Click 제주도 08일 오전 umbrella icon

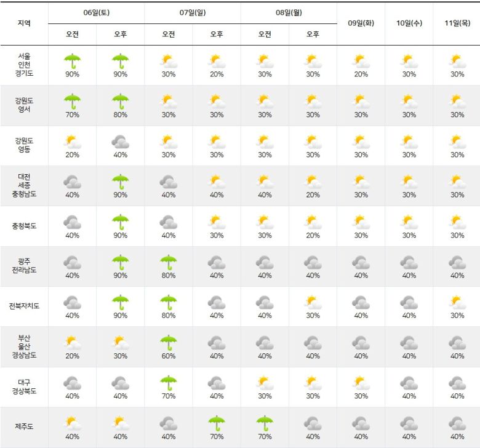pos(265,423)
